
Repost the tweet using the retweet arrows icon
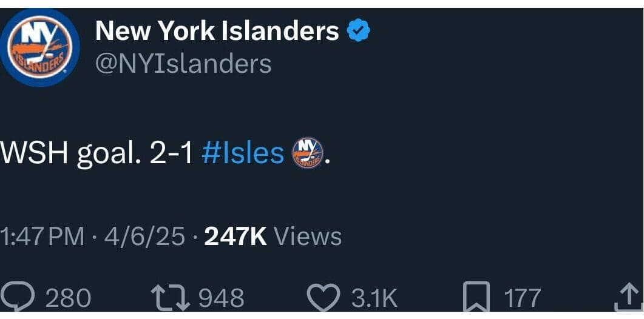click(x=170, y=298)
